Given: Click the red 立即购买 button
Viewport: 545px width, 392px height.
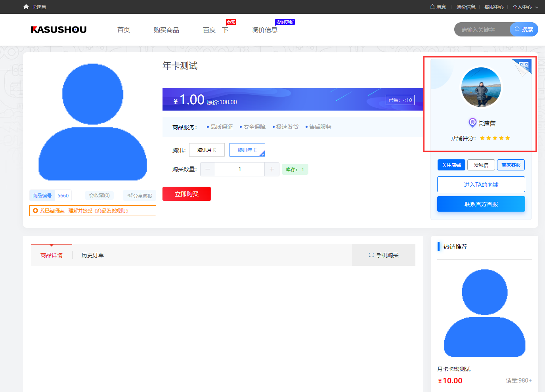Looking at the screenshot, I should tap(187, 194).
